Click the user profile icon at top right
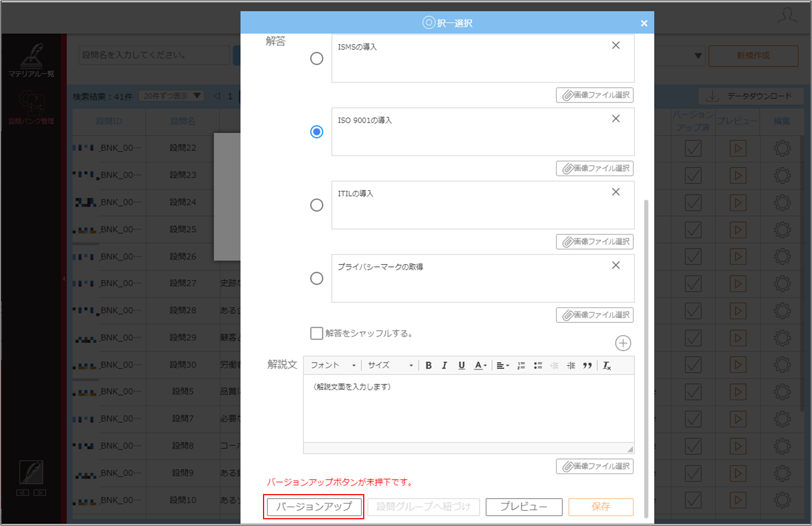Viewport: 812px width, 526px height. (x=787, y=16)
